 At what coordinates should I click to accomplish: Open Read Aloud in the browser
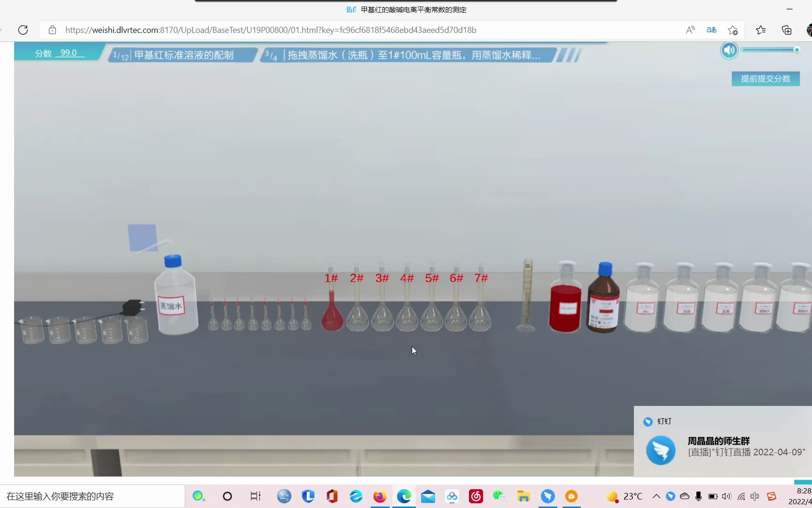tap(690, 30)
